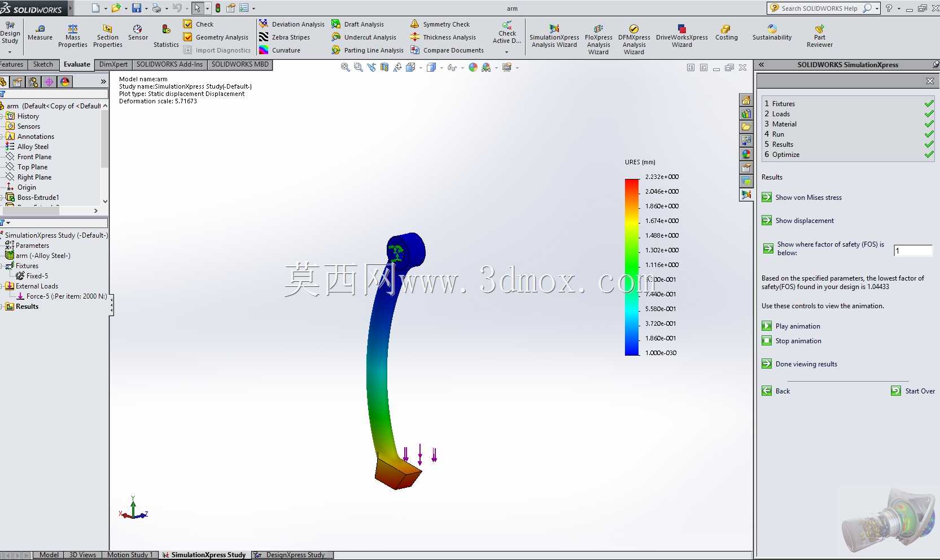This screenshot has height=560, width=940.
Task: Select the Material step checkmark
Action: [929, 124]
